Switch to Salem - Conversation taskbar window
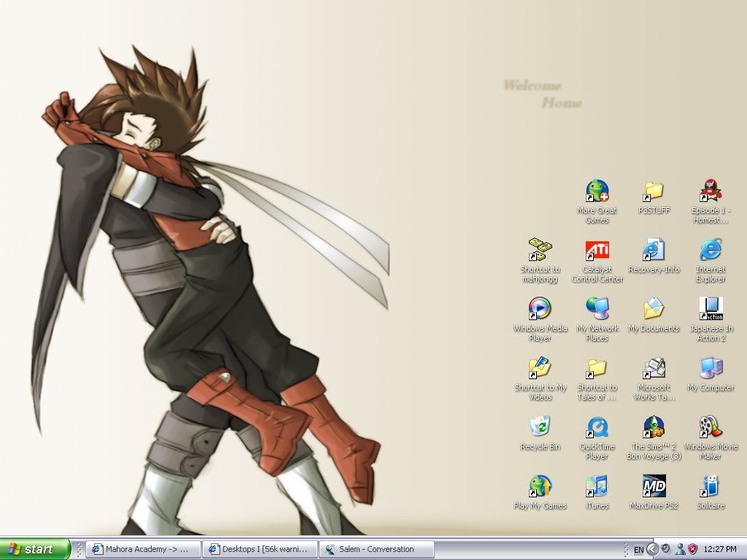This screenshot has width=747, height=560. coord(376,549)
